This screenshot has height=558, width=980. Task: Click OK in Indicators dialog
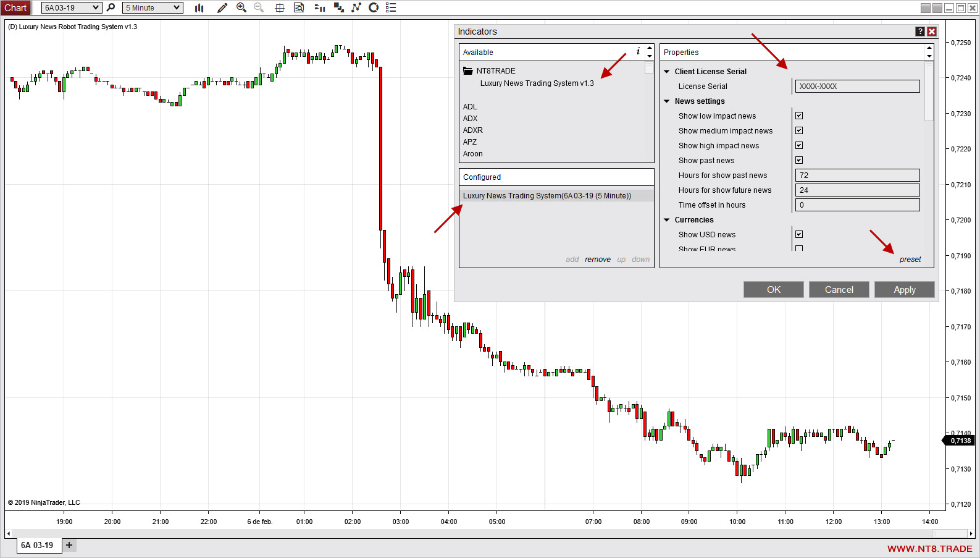click(x=774, y=290)
